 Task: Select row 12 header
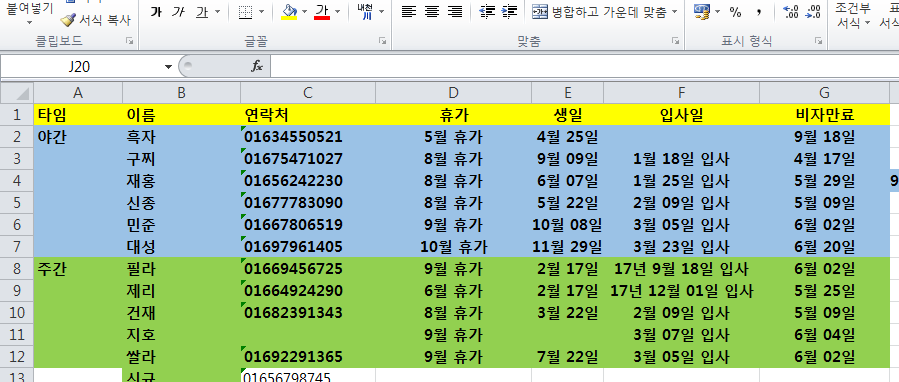coord(17,357)
